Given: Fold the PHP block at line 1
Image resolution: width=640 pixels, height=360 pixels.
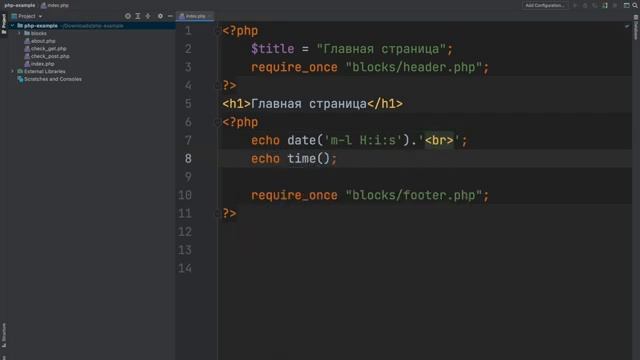Looking at the screenshot, I should [218, 31].
